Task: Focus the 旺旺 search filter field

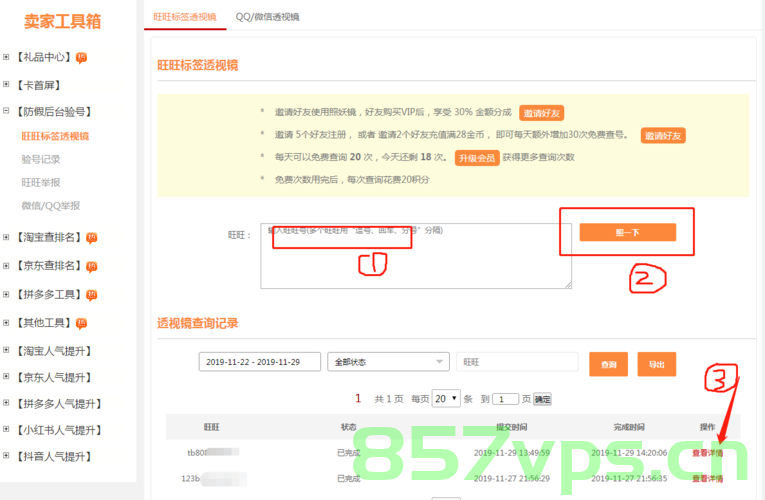Action: (517, 362)
